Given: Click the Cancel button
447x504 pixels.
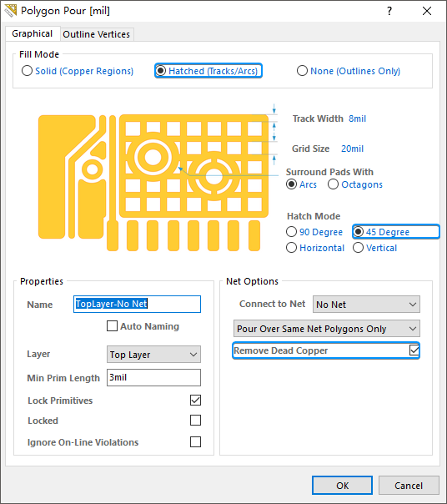Looking at the screenshot, I should pos(409,486).
